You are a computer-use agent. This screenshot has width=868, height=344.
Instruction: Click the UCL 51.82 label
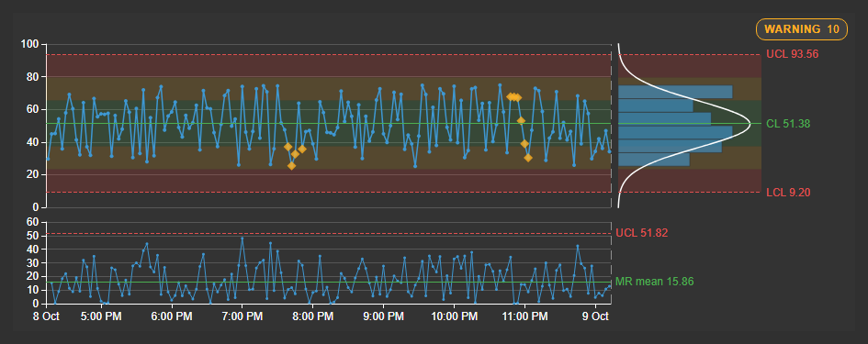click(x=642, y=233)
